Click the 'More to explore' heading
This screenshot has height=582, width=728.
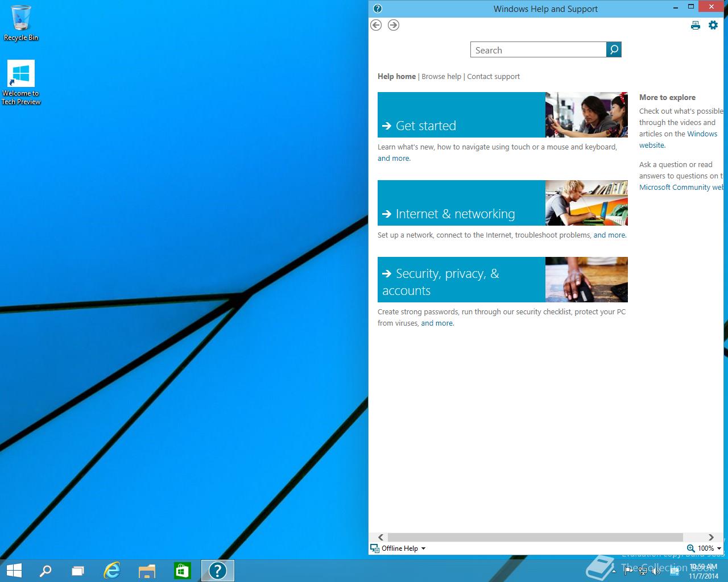[x=667, y=98]
